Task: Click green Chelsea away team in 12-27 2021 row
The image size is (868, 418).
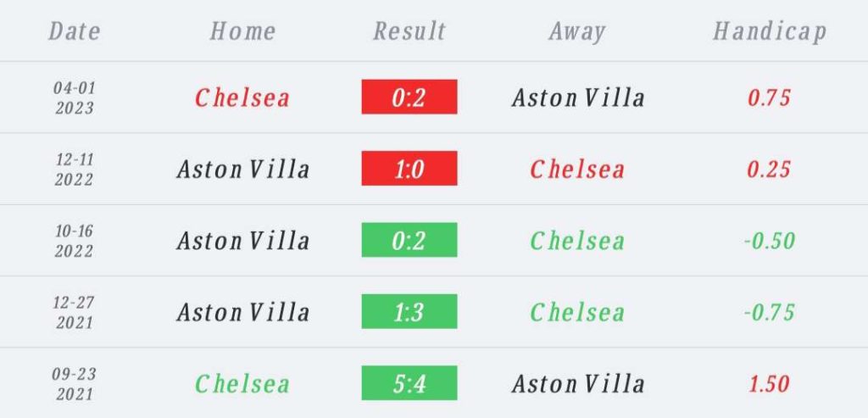Action: [577, 312]
